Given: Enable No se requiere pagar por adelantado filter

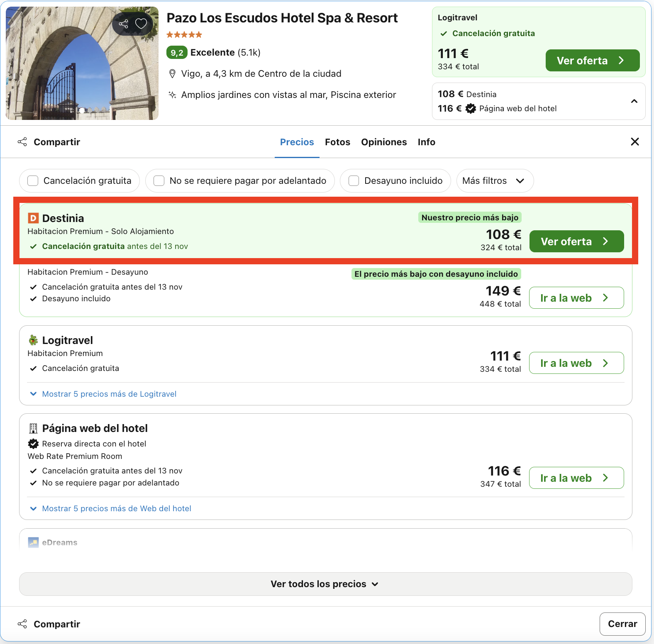Looking at the screenshot, I should 159,181.
